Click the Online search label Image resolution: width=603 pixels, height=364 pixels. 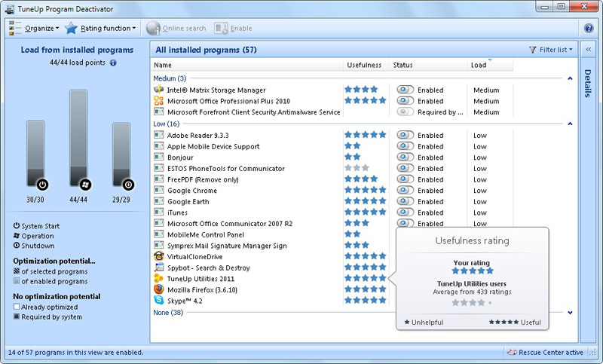click(184, 28)
